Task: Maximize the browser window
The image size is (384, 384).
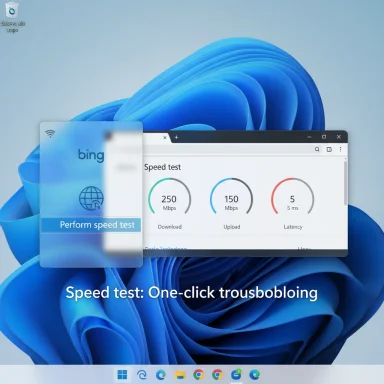Action: click(x=324, y=137)
